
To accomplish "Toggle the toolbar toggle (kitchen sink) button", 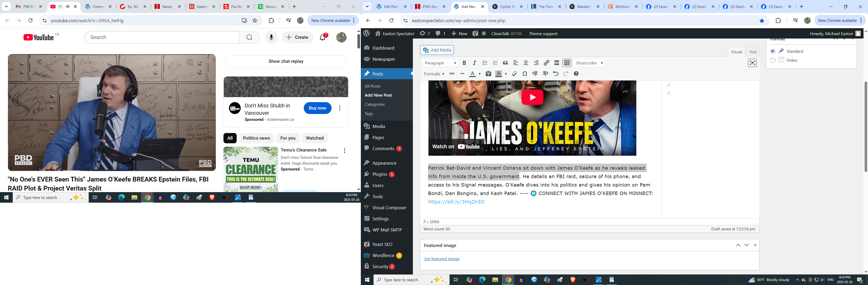I will [x=567, y=63].
